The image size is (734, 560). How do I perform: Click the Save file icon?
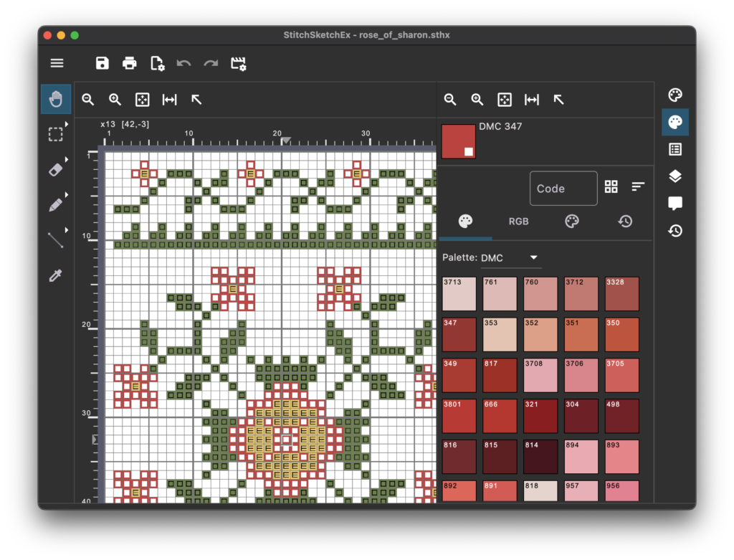pos(103,63)
